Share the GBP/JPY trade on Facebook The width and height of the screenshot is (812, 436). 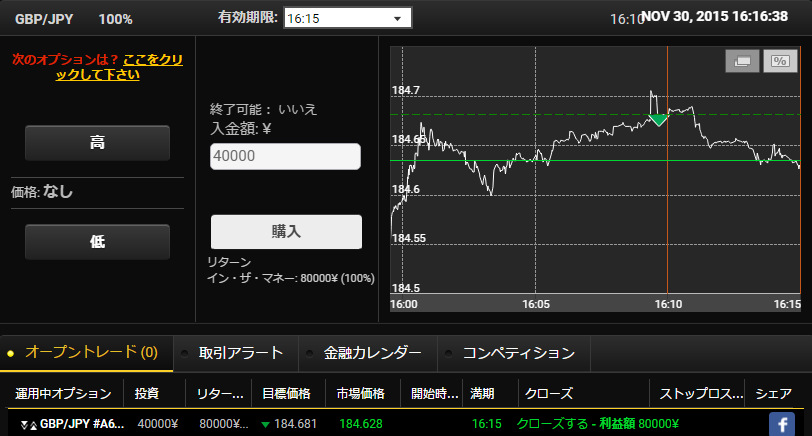coord(781,424)
